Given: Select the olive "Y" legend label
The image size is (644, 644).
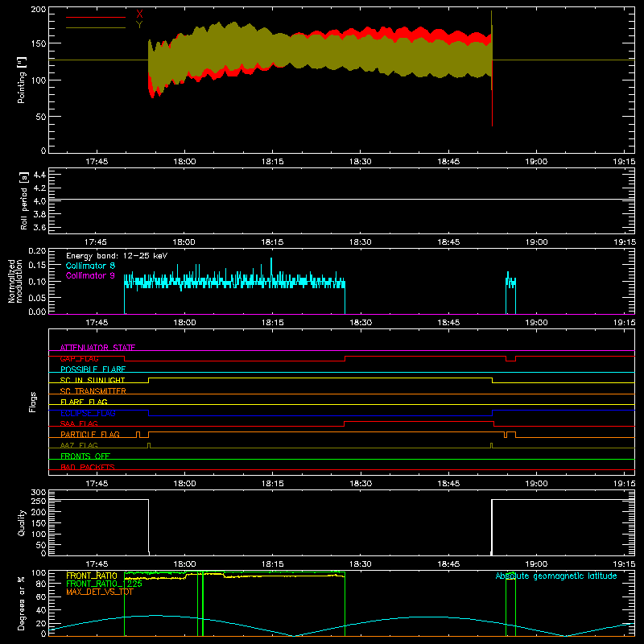Looking at the screenshot, I should 139,25.
